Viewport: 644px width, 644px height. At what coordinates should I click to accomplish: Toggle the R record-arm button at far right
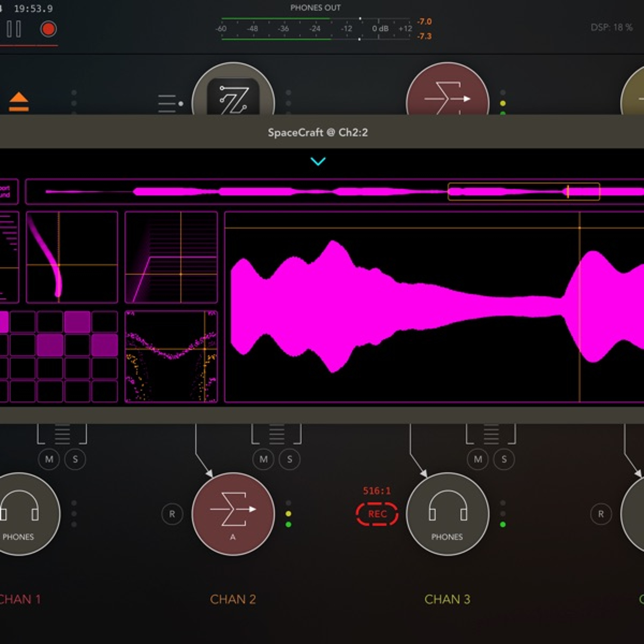601,514
